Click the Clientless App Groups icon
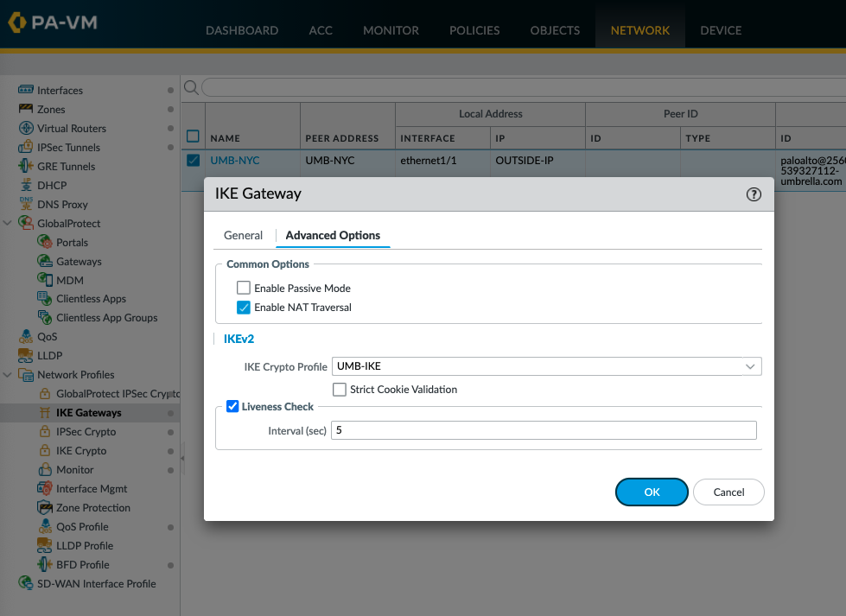 pyautogui.click(x=45, y=317)
